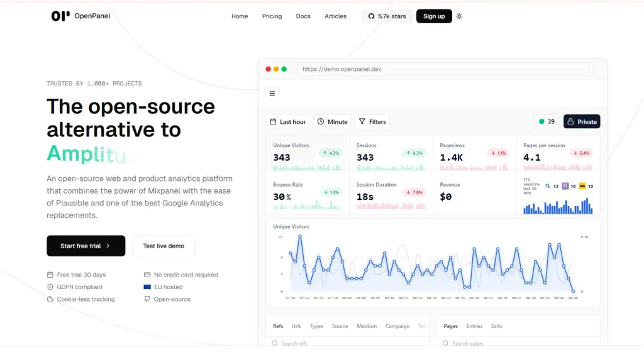Click the search source icon showing 13 sessions
This screenshot has height=362, width=644.
[548, 186]
